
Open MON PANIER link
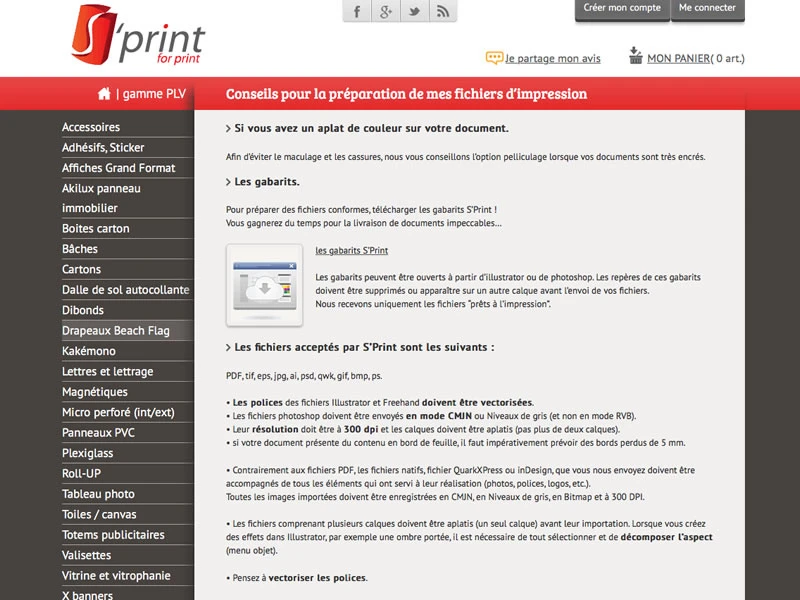coord(679,58)
